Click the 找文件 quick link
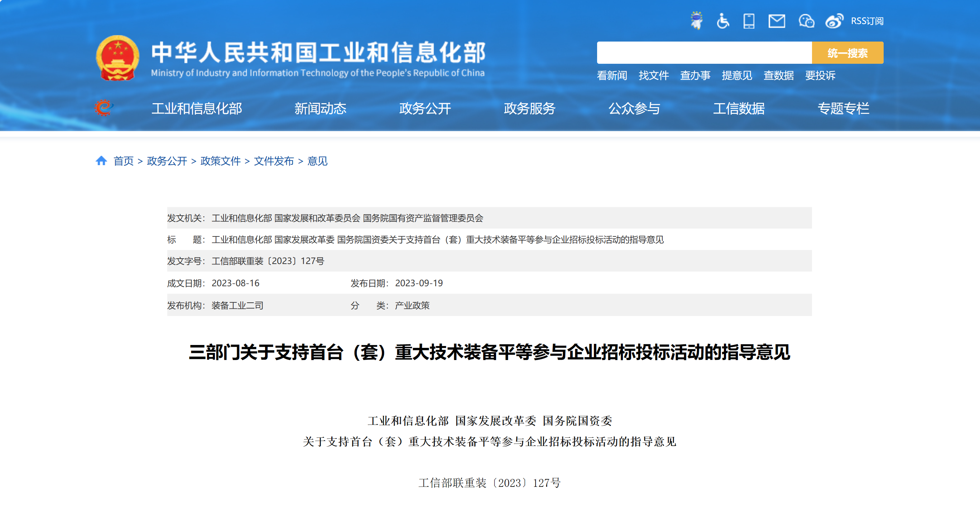 pyautogui.click(x=654, y=75)
